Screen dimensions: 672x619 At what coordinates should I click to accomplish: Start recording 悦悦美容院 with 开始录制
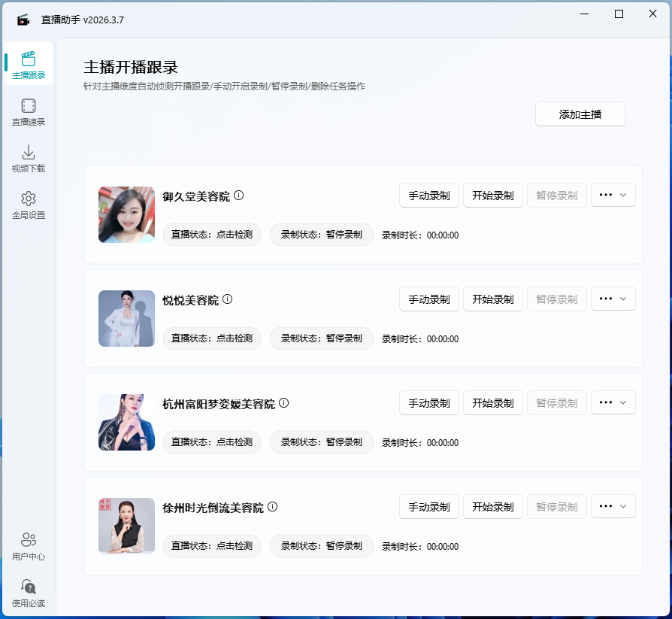pos(492,299)
